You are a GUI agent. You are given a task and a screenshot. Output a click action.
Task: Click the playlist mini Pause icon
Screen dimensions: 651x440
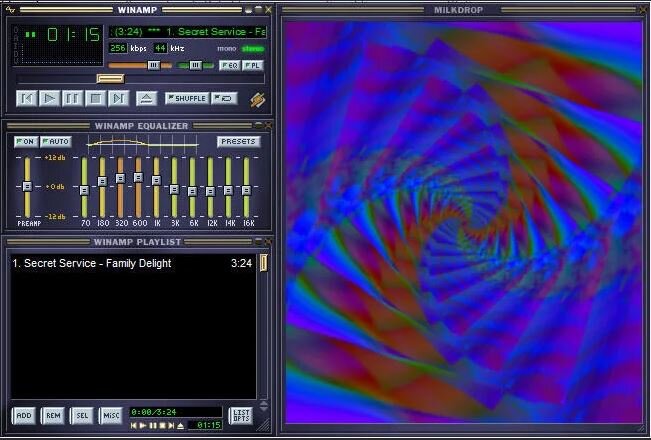(153, 425)
